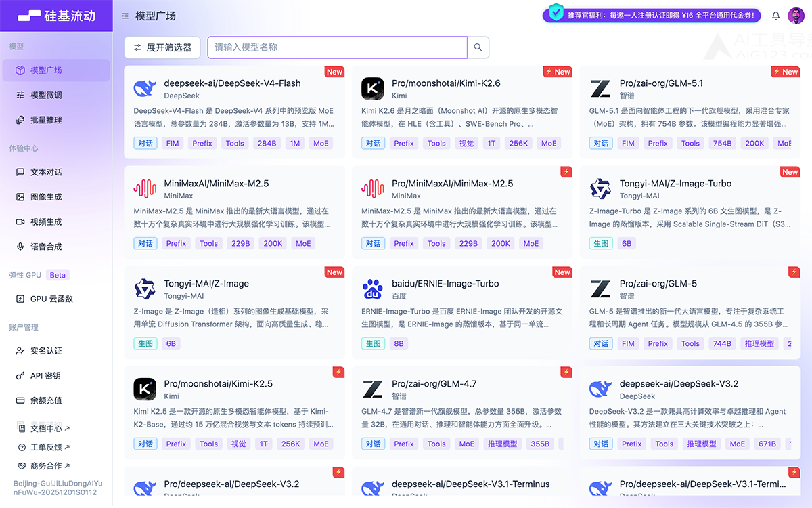This screenshot has width=812, height=508.
Task: Expand the filter panel with 展开筛选器
Action: tap(162, 47)
